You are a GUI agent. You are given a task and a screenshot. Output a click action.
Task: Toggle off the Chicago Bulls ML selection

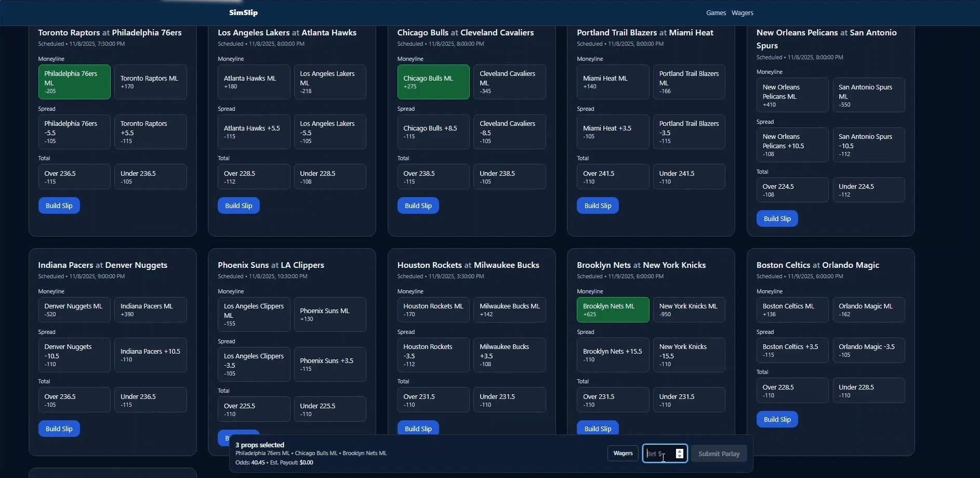tap(433, 82)
